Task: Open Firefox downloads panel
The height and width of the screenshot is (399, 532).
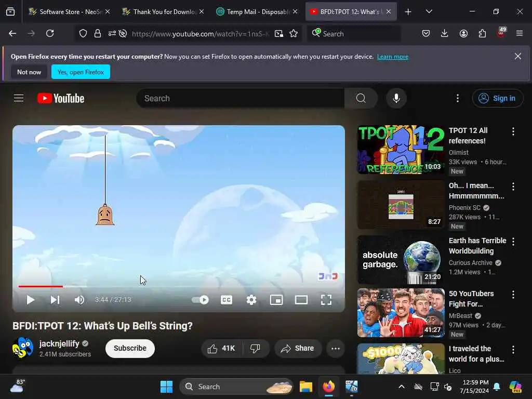Action: (x=445, y=33)
